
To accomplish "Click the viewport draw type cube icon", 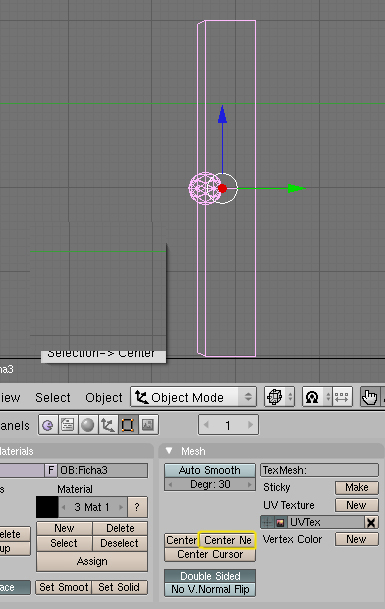I will [275, 397].
